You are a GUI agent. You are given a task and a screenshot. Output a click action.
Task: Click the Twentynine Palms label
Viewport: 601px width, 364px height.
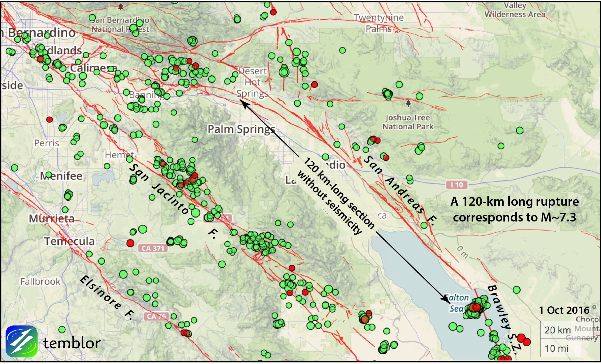379,23
